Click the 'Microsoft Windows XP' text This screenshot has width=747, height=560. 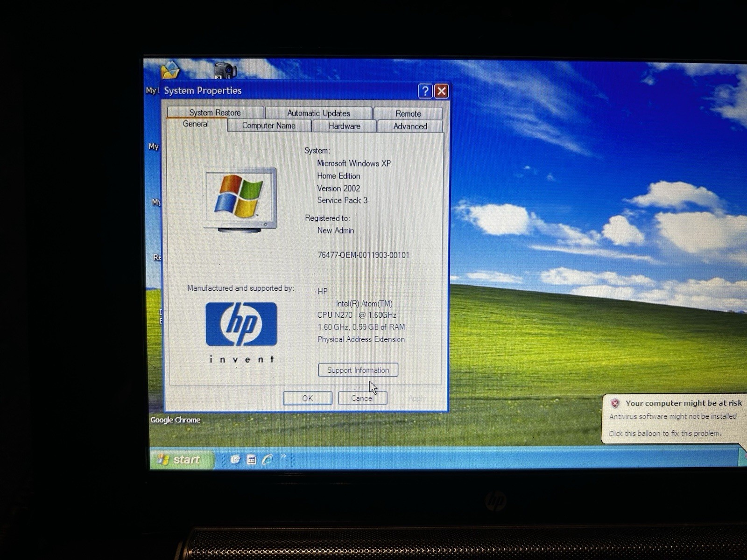click(x=354, y=163)
